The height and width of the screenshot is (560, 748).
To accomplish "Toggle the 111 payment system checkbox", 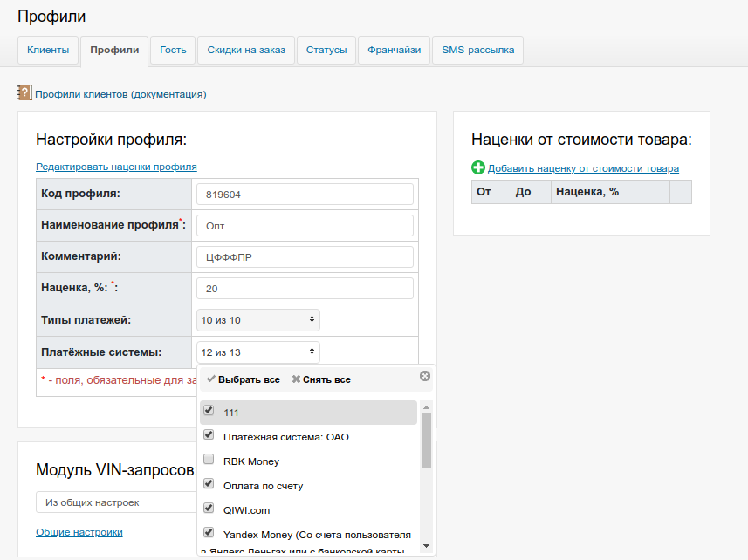I will pyautogui.click(x=209, y=410).
